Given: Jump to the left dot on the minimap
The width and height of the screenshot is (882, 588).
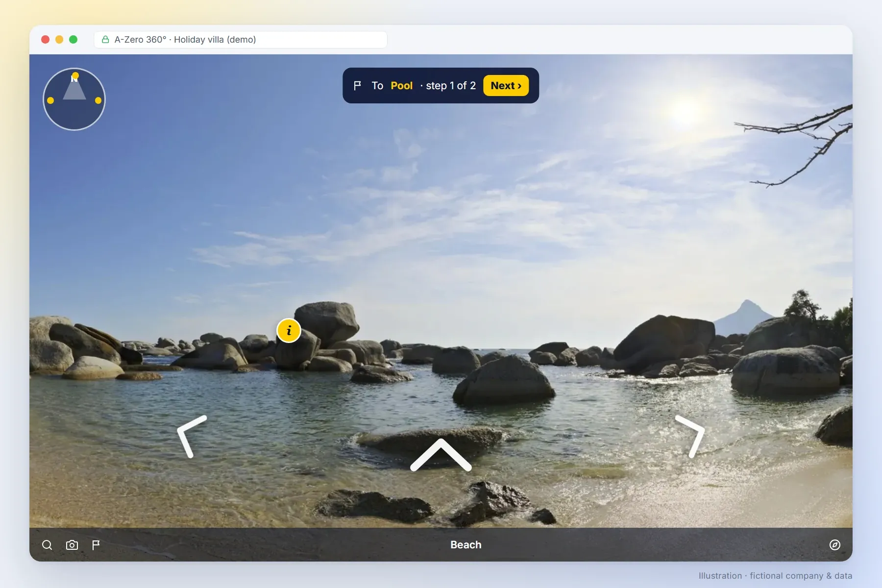Looking at the screenshot, I should [x=50, y=100].
